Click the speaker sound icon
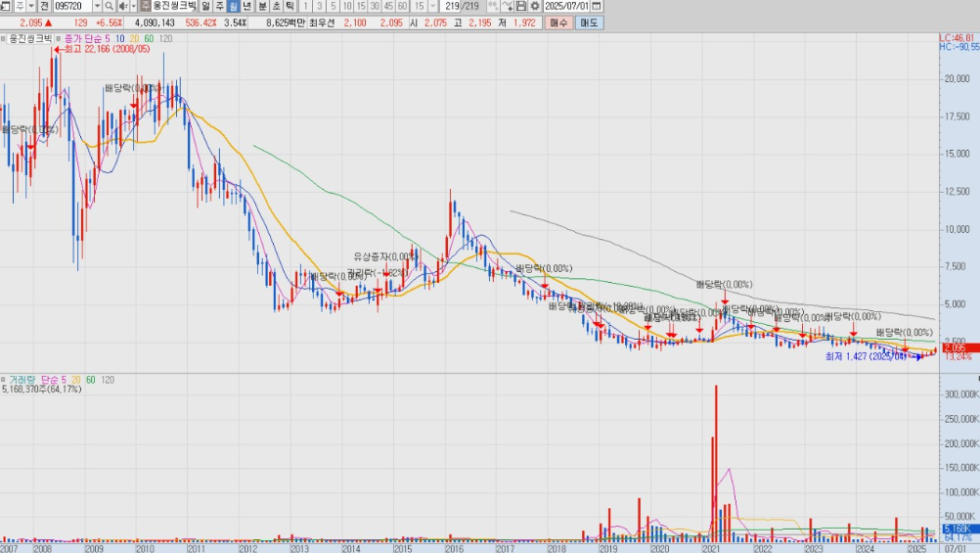Viewport: 980px width, 553px height. (122, 6)
